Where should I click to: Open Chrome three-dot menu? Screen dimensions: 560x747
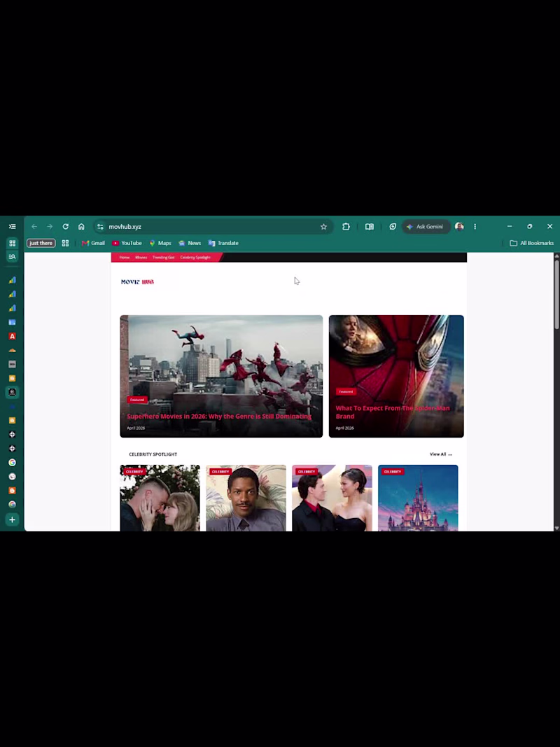point(475,227)
